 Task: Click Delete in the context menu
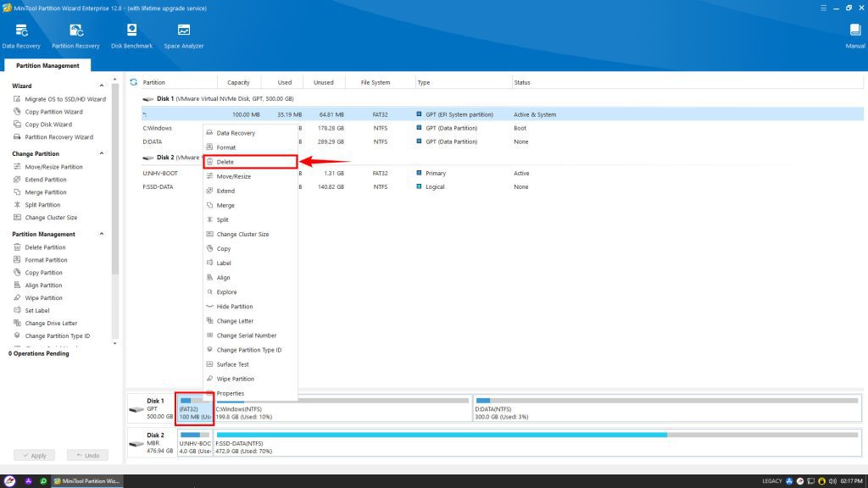tap(250, 162)
